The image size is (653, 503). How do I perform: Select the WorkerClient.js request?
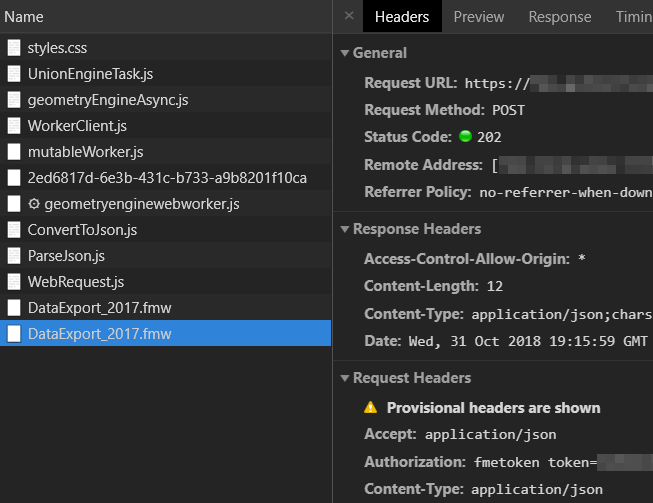(166, 126)
